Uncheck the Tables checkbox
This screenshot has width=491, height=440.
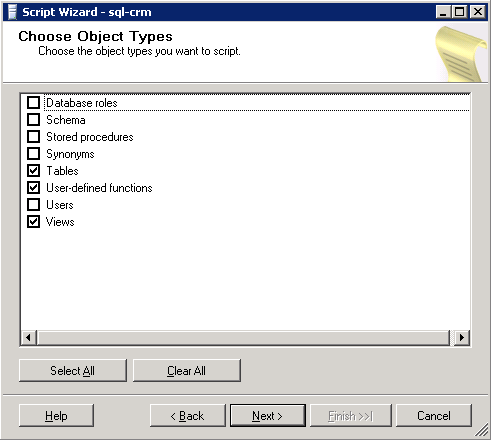pyautogui.click(x=33, y=171)
